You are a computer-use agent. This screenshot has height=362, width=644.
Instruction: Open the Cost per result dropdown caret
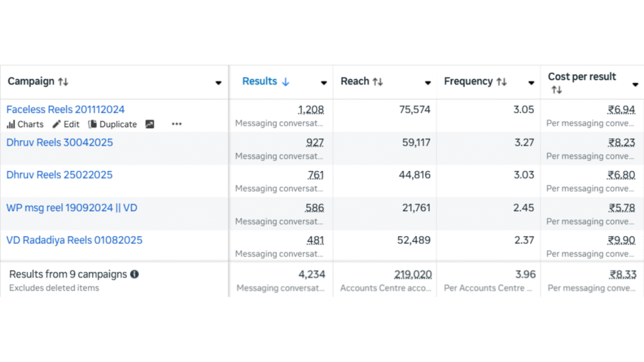click(x=635, y=84)
